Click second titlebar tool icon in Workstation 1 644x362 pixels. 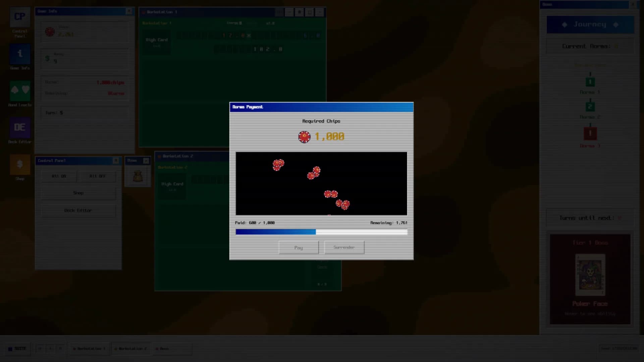tap(289, 12)
